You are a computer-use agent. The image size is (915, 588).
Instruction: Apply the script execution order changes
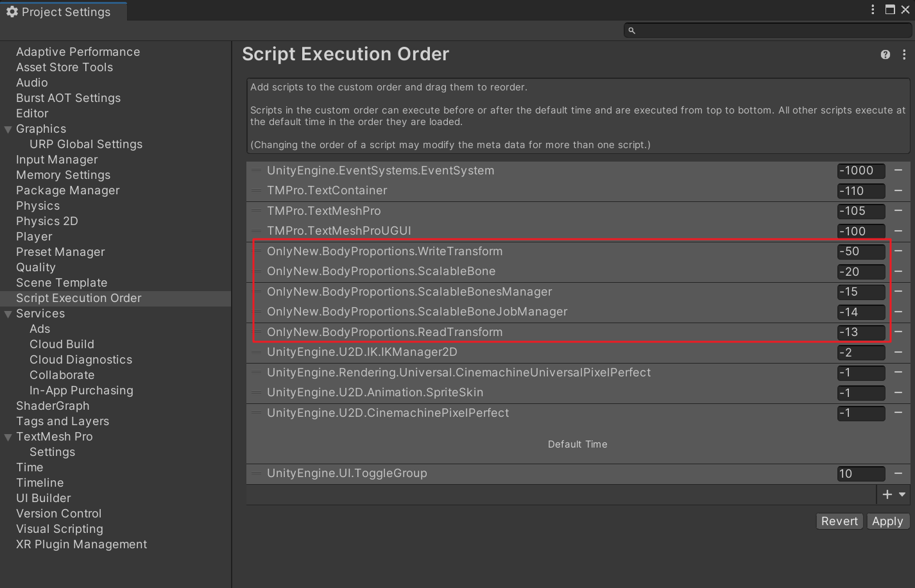[887, 521]
